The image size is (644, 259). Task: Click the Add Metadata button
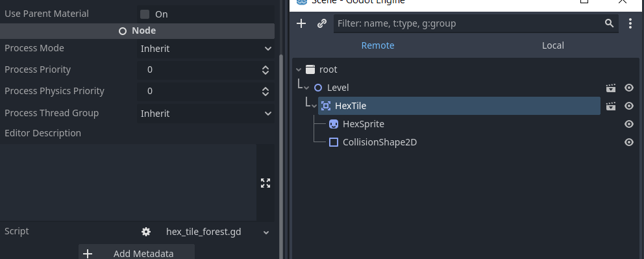click(x=136, y=253)
